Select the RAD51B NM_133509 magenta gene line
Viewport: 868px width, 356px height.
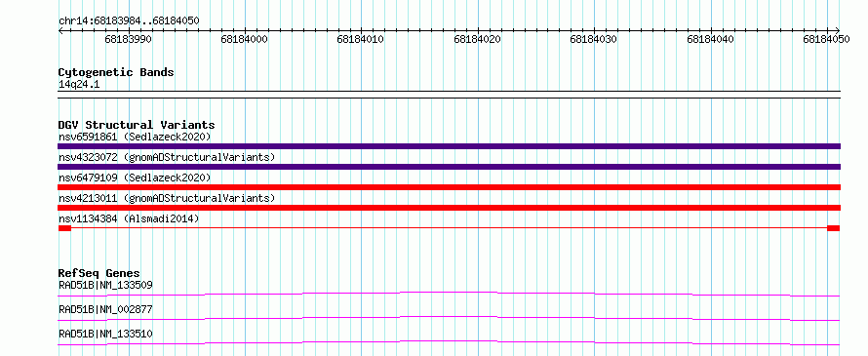449,294
